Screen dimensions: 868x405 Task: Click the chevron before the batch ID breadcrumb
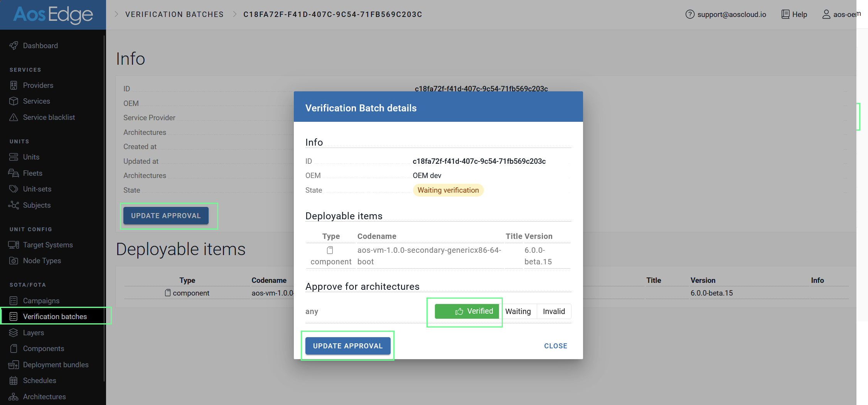pyautogui.click(x=234, y=14)
